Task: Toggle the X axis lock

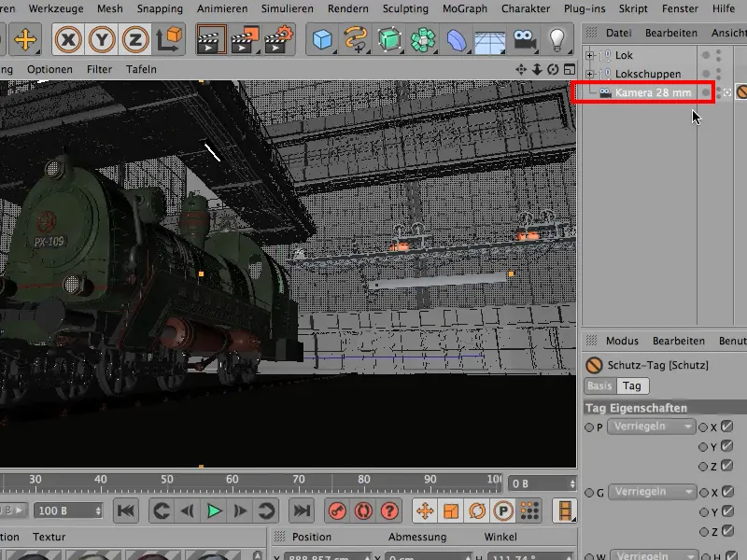Action: pos(68,39)
